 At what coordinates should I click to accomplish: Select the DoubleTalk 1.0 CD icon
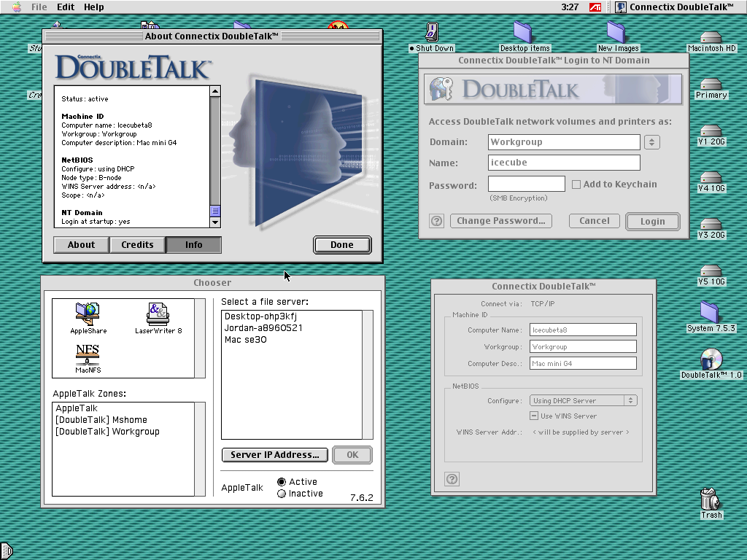[x=711, y=359]
